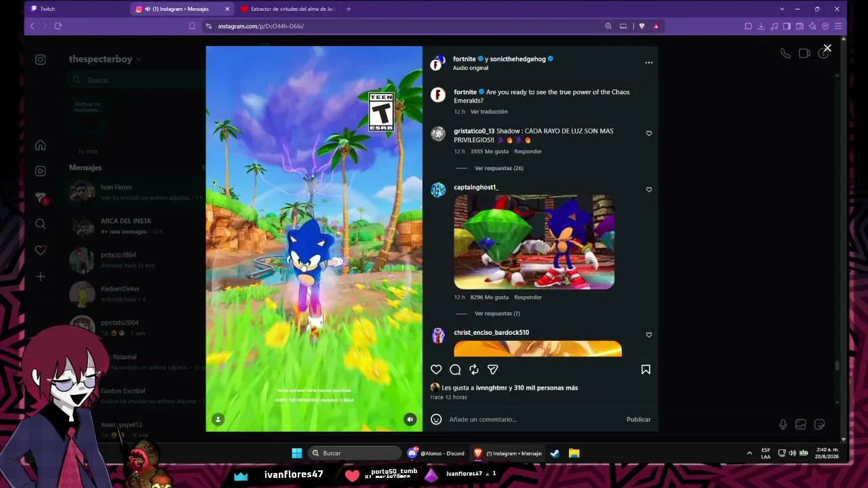Viewport: 868px width, 488px height.
Task: Open the Windows Start menu
Action: pyautogui.click(x=296, y=453)
